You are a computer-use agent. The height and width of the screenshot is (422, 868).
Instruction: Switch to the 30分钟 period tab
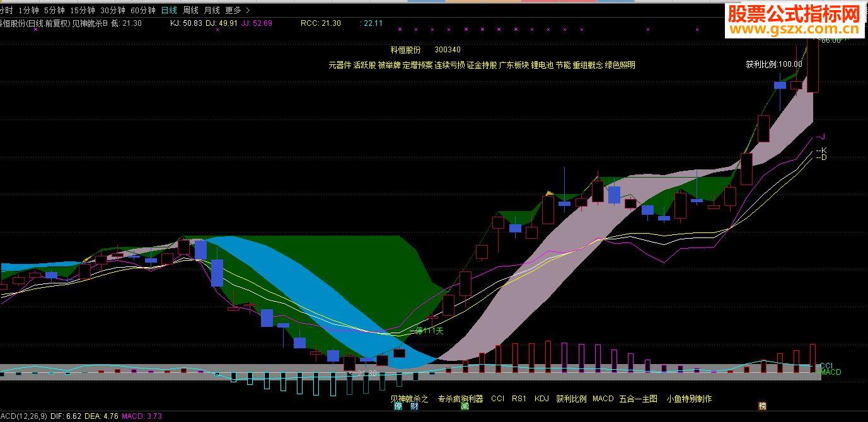(x=113, y=10)
